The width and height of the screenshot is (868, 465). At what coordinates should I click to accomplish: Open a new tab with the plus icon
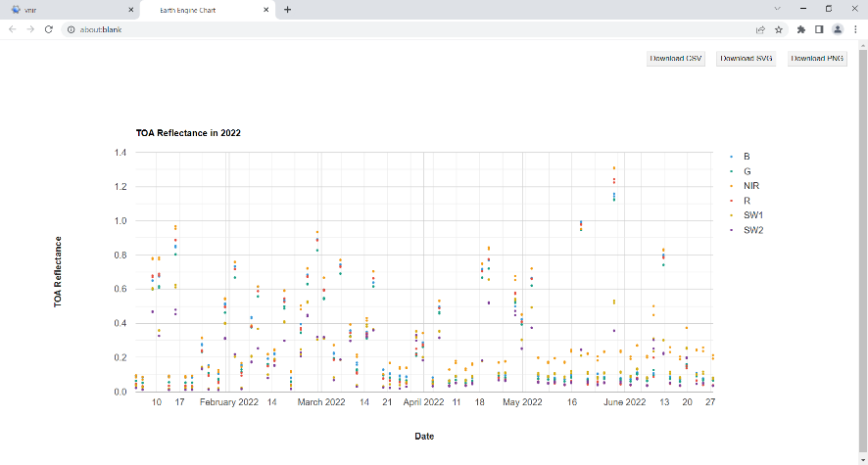coord(287,10)
